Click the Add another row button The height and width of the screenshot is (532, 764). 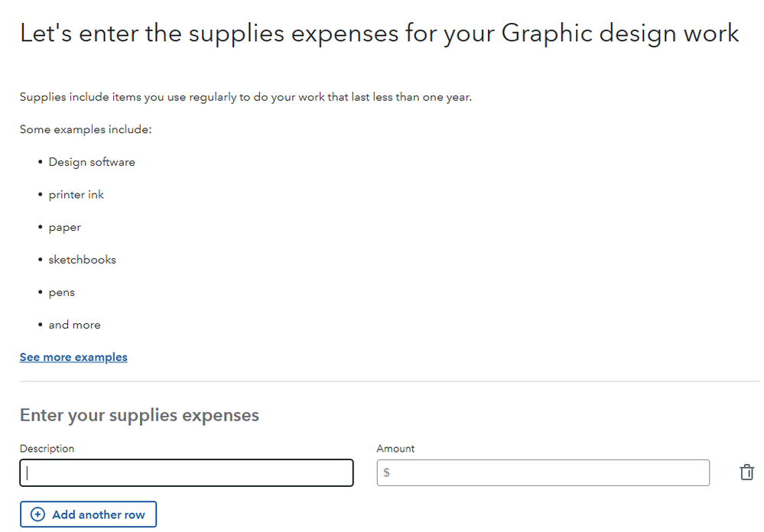pos(88,514)
